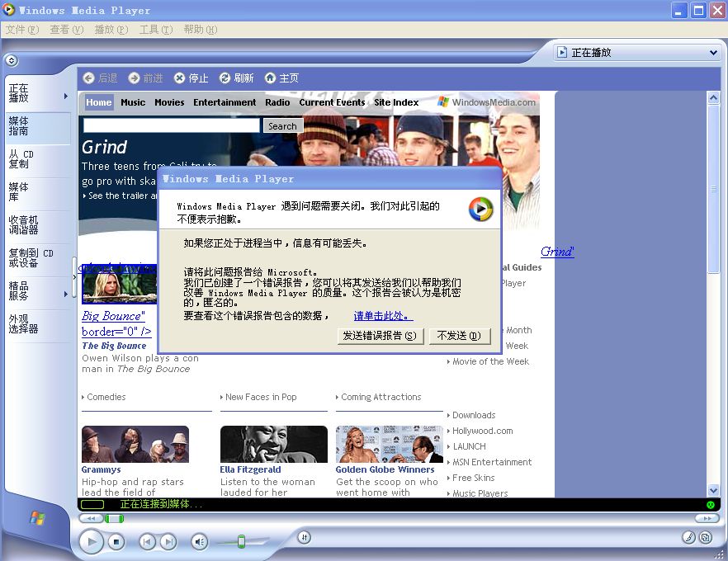This screenshot has width=728, height=561.
Task: Open the Movies tab on web page
Action: [x=169, y=102]
